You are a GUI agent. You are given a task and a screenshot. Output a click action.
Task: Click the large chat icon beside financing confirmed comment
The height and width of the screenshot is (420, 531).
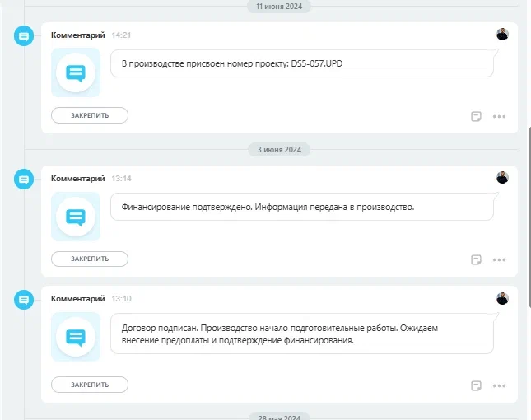point(76,217)
